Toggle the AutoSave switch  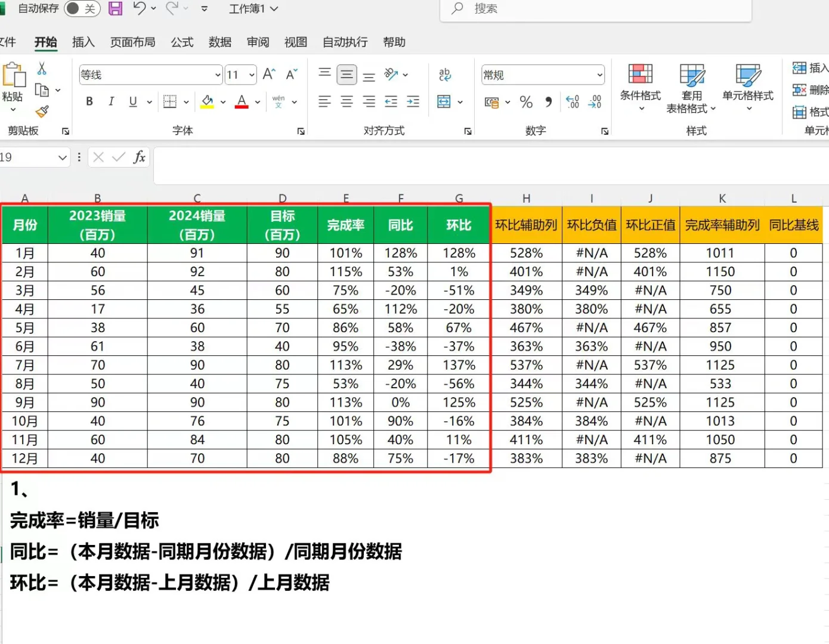click(x=82, y=8)
